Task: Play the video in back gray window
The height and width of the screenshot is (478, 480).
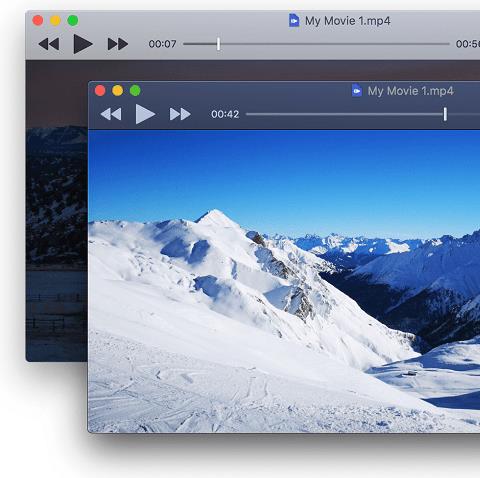Action: click(x=83, y=44)
